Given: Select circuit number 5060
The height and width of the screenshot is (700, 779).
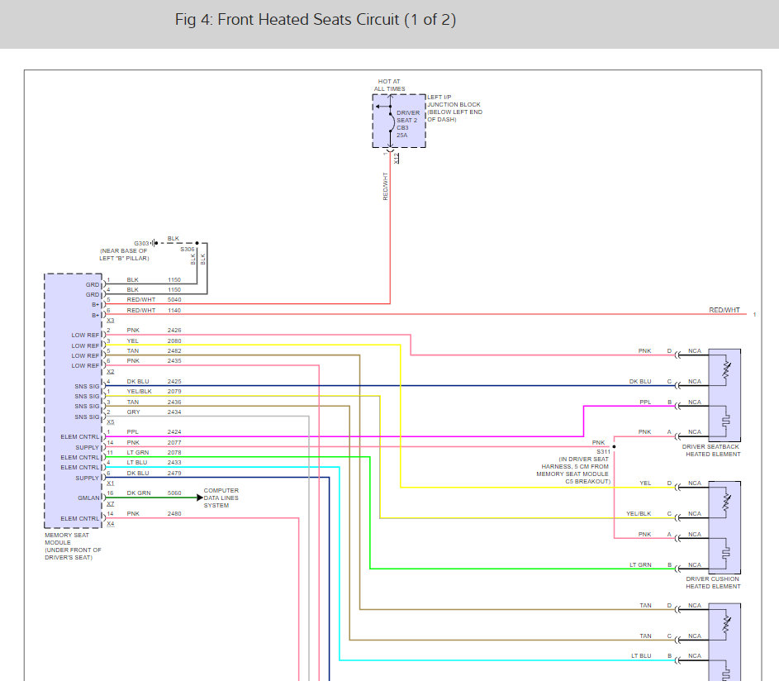Looking at the screenshot, I should pyautogui.click(x=174, y=493).
